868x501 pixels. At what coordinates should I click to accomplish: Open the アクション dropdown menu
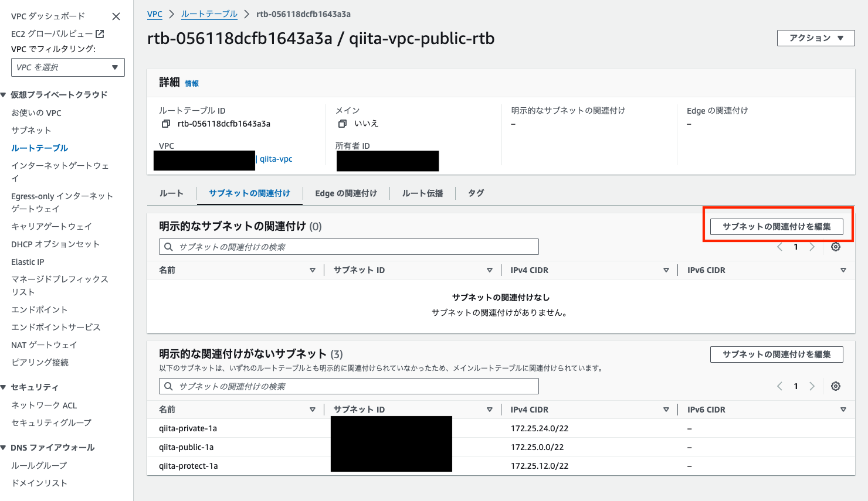pos(816,38)
